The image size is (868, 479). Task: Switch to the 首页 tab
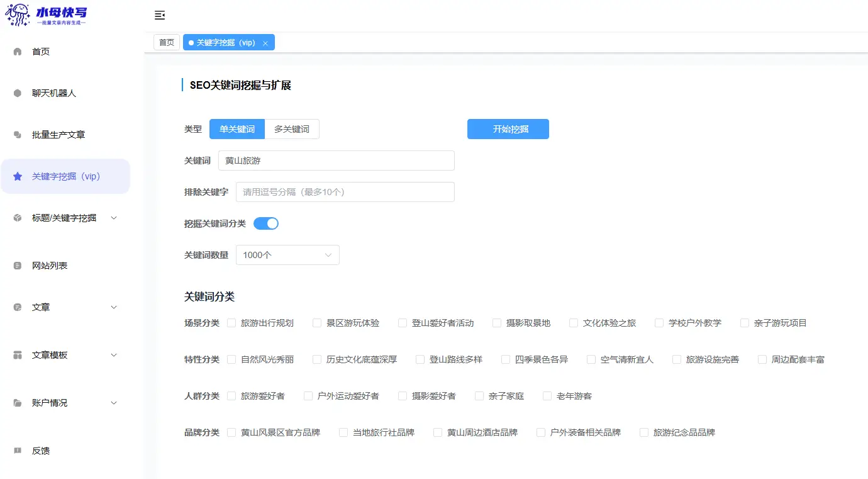pyautogui.click(x=166, y=42)
